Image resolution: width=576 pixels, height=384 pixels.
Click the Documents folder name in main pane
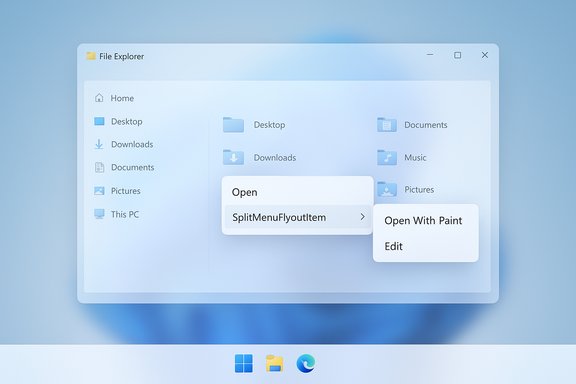pos(426,125)
